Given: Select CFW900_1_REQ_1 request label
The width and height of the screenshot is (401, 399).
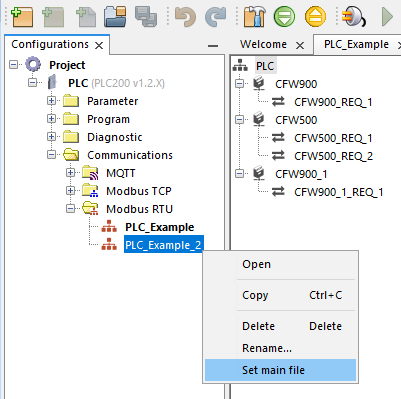Looking at the screenshot, I should [x=339, y=192].
